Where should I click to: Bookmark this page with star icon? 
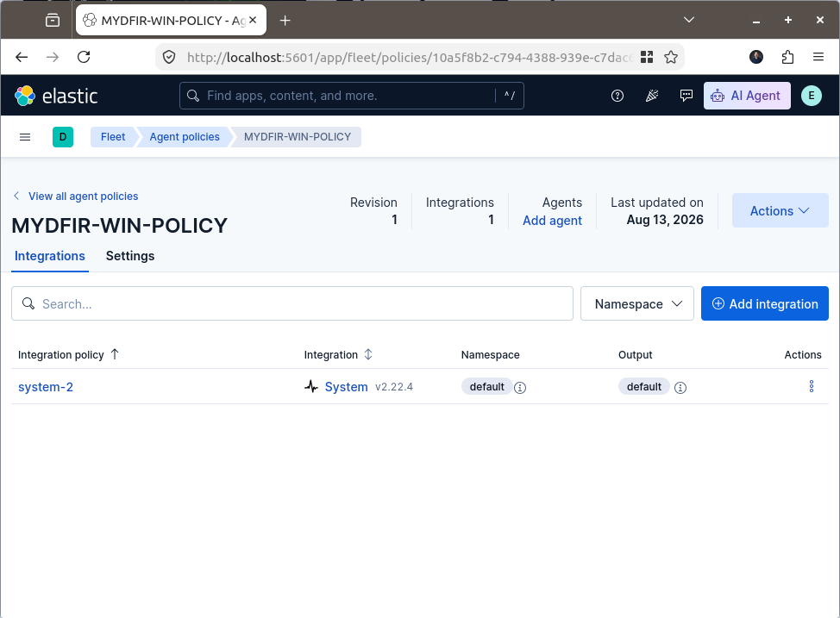(x=671, y=57)
